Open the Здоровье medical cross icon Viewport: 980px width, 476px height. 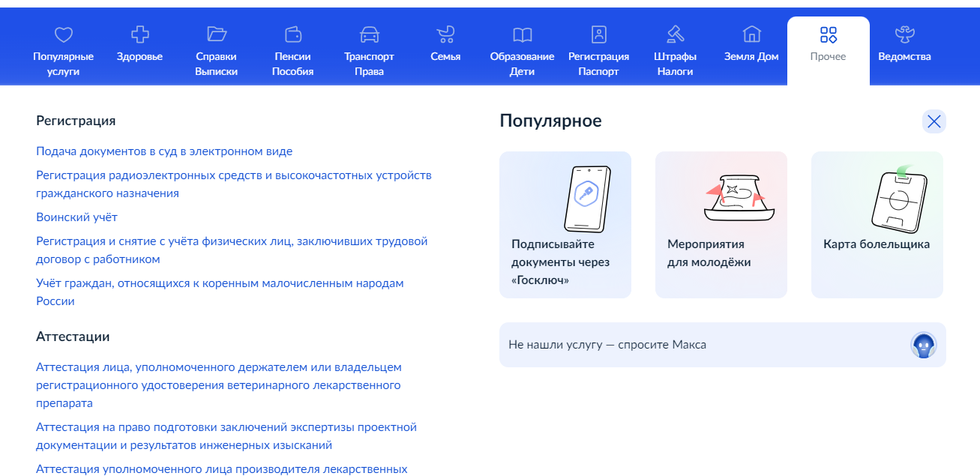coord(139,34)
